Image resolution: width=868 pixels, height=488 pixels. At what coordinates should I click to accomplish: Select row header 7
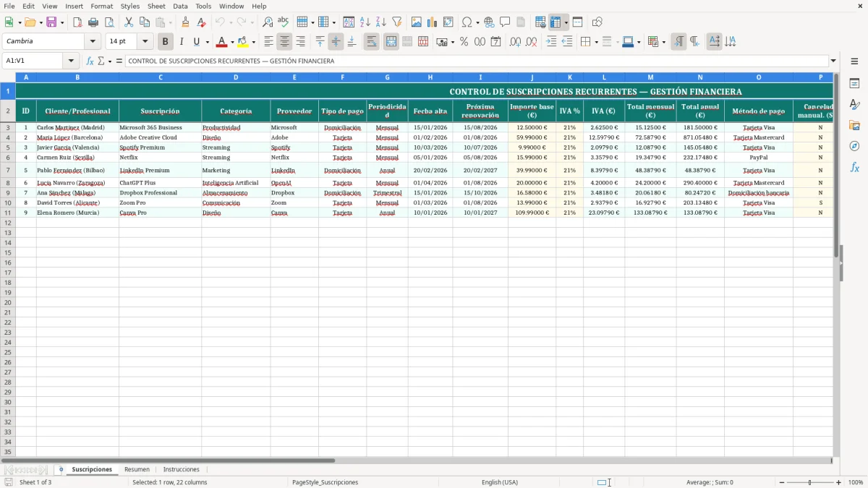(x=8, y=171)
